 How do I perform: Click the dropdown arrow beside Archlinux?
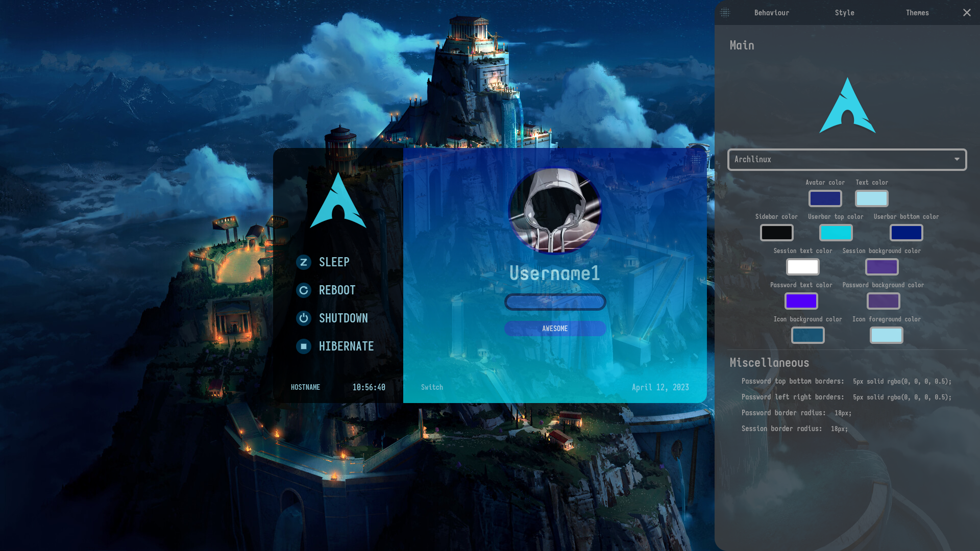pyautogui.click(x=957, y=160)
